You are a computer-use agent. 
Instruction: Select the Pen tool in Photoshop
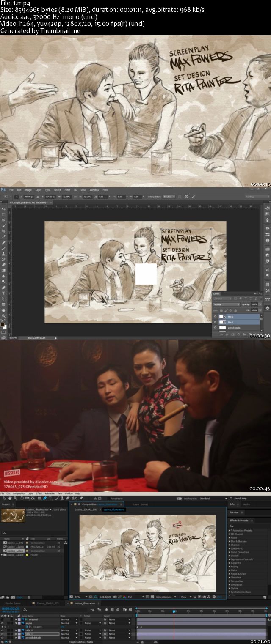pyautogui.click(x=3, y=288)
